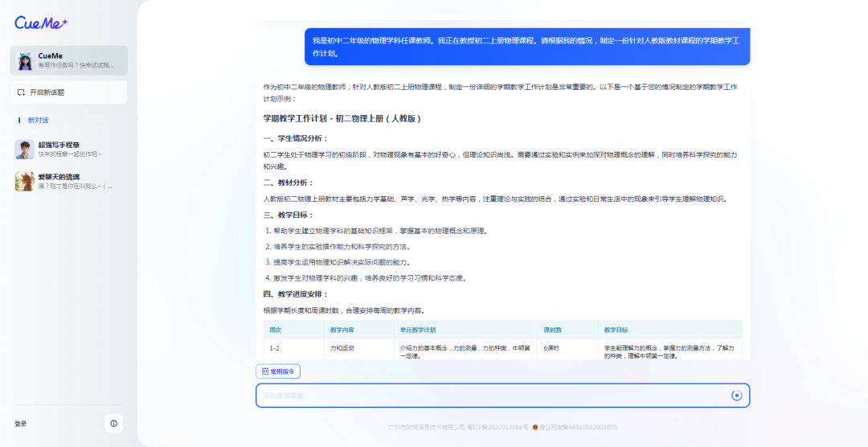Click the 四、教学进度安排 heading
868x447 pixels.
coord(296,294)
